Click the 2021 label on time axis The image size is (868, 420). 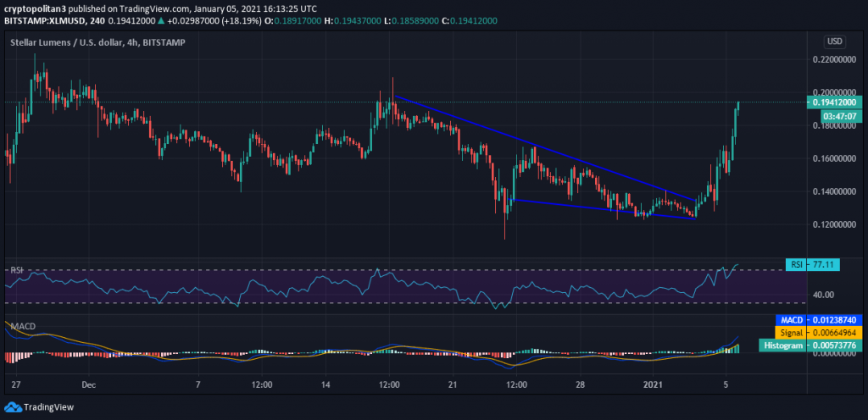pyautogui.click(x=653, y=385)
